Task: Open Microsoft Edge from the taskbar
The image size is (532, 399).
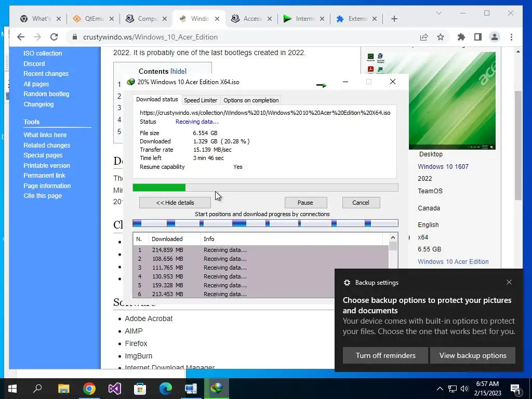Action: (166, 389)
